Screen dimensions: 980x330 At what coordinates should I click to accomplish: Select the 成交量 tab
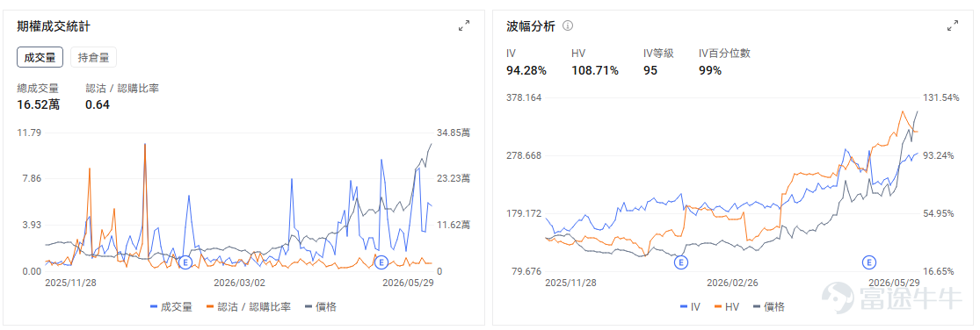tap(40, 58)
